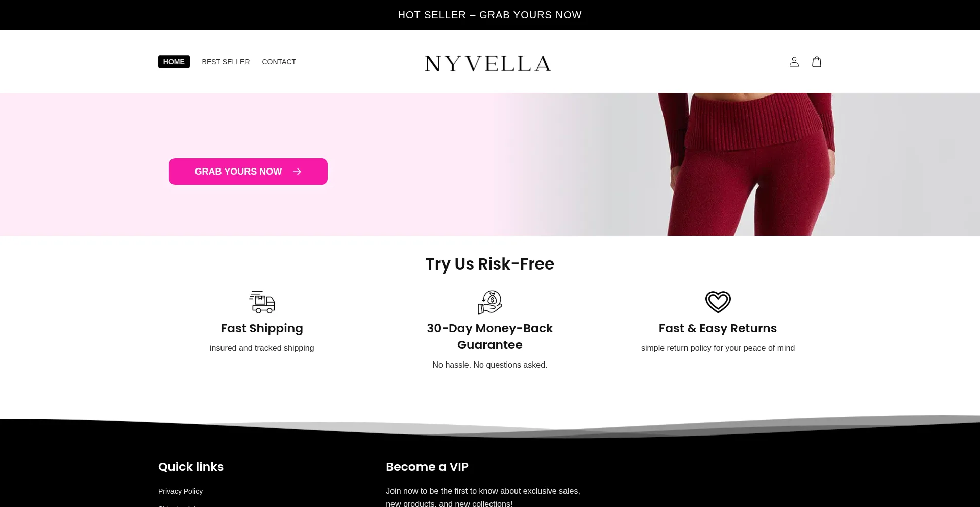Click the NYVELLA logo
The height and width of the screenshot is (507, 980).
point(488,63)
